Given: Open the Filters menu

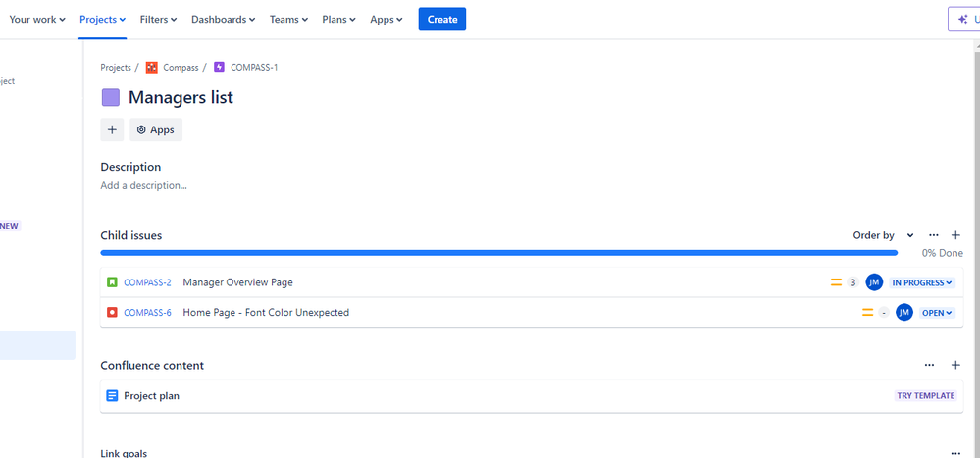Looking at the screenshot, I should [x=158, y=20].
